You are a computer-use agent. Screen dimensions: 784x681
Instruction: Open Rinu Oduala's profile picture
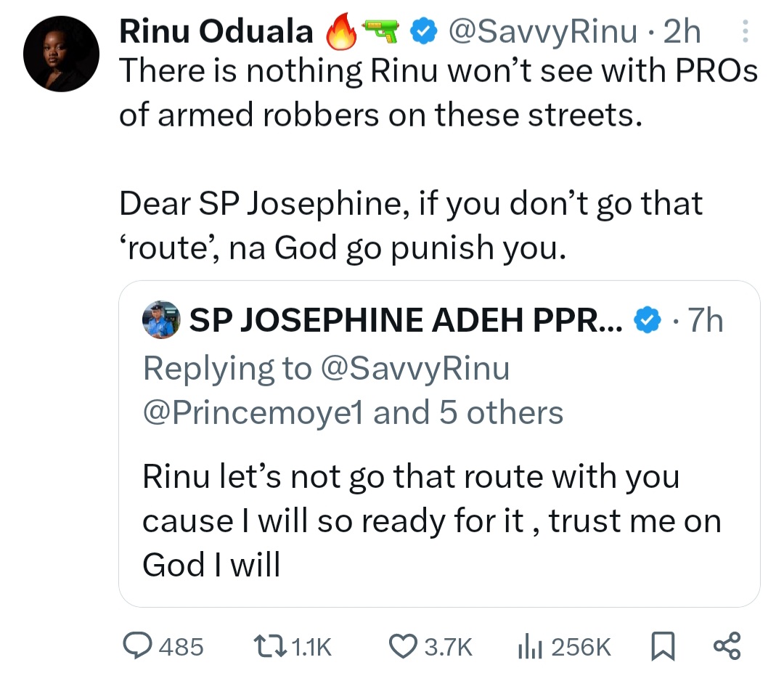tap(60, 54)
